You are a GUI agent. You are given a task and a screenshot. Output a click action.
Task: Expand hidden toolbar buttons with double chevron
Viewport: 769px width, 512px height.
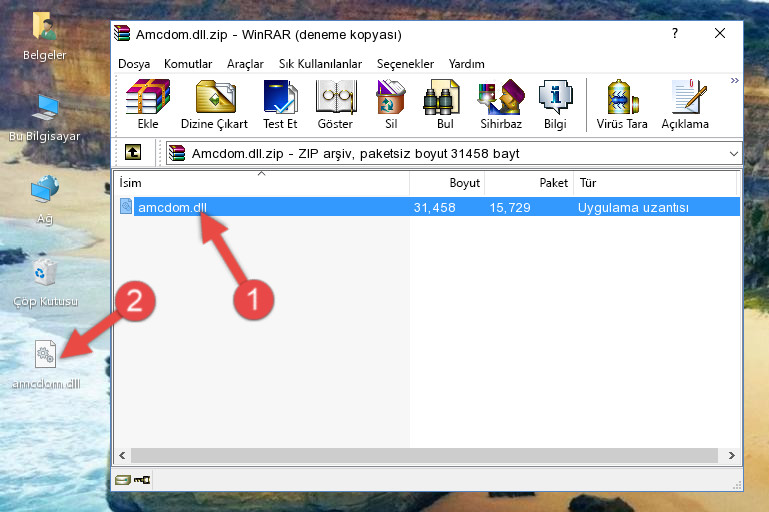click(734, 80)
